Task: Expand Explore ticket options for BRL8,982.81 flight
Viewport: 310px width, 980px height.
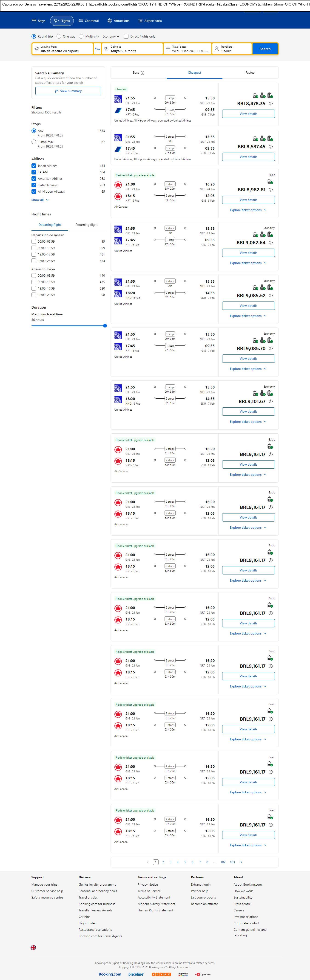Action: [x=248, y=210]
